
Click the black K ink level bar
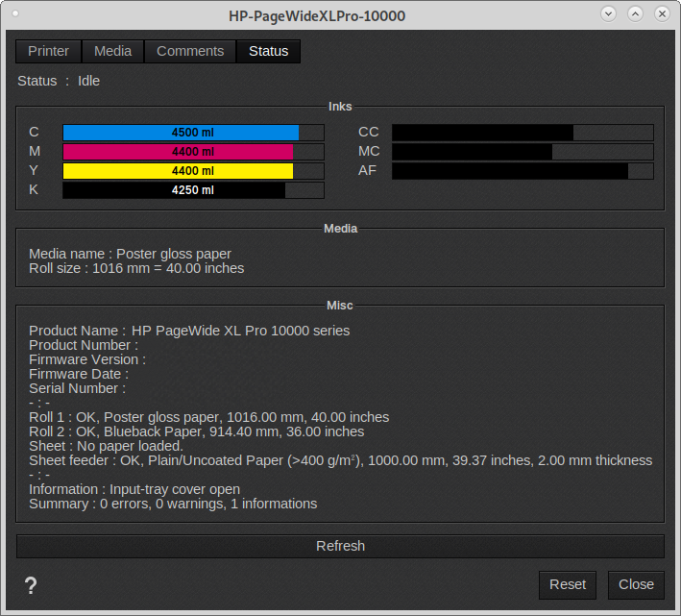click(x=193, y=190)
